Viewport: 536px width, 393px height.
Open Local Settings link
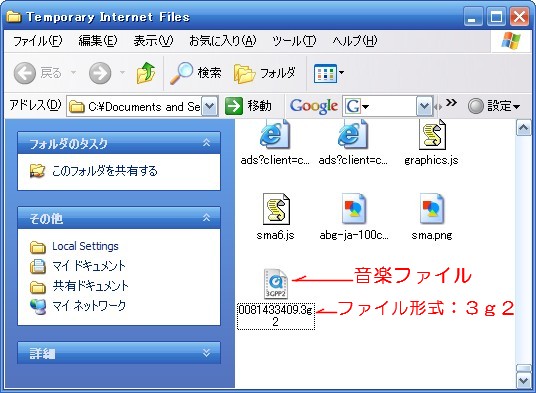[x=85, y=246]
